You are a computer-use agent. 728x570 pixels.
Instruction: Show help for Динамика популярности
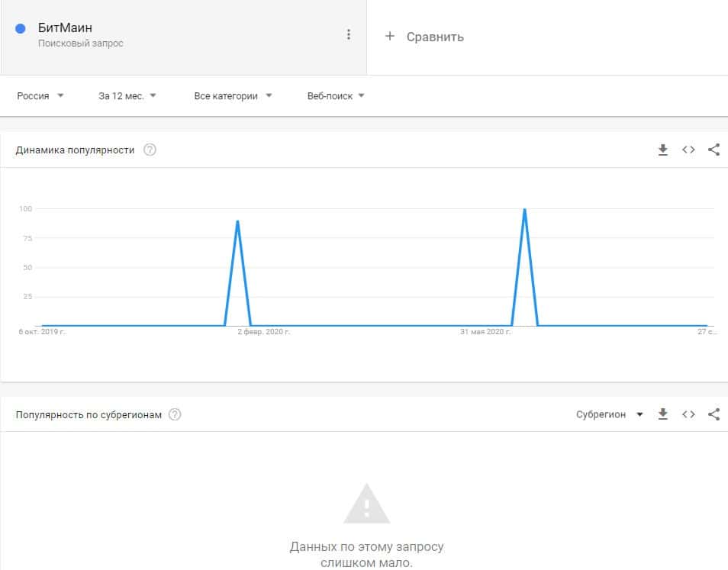(150, 150)
